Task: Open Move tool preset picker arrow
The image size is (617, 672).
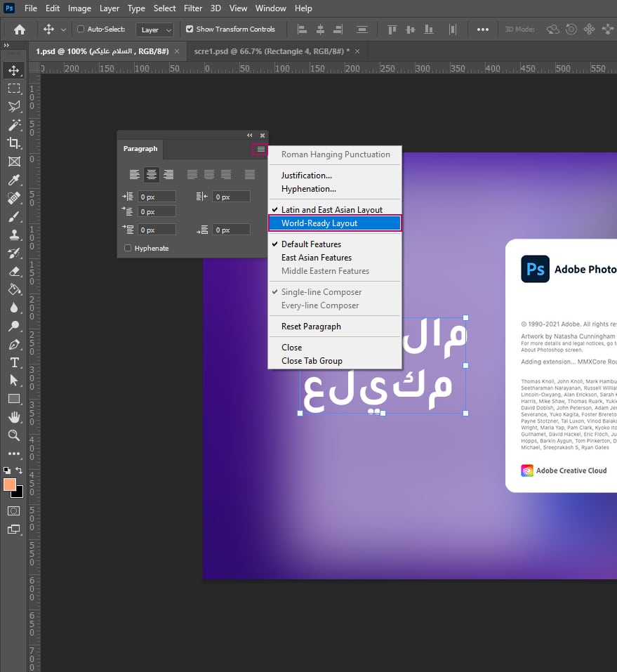Action: [x=63, y=29]
